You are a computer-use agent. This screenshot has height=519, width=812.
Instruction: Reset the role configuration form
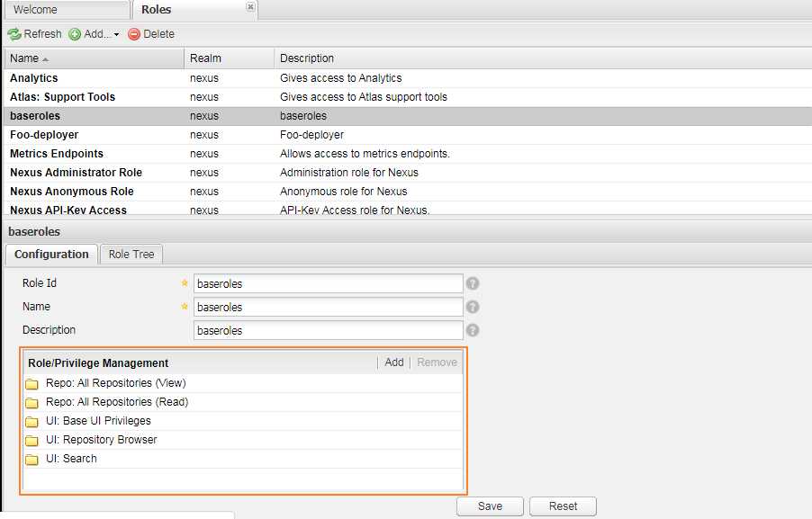pyautogui.click(x=563, y=506)
